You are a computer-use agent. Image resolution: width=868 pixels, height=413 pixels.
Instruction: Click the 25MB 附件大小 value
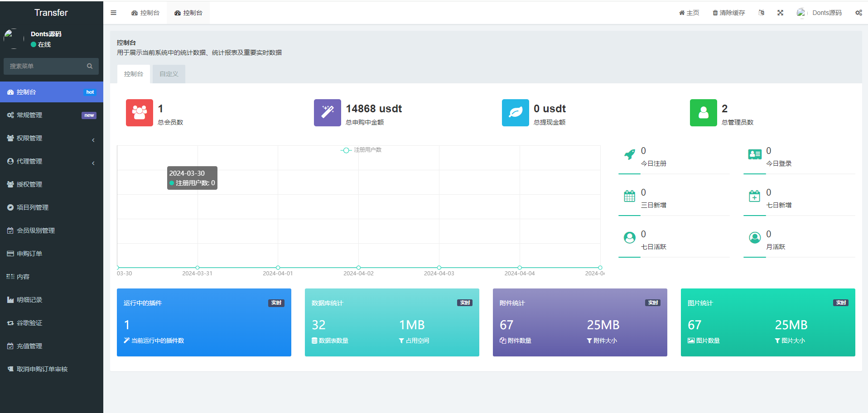point(603,325)
